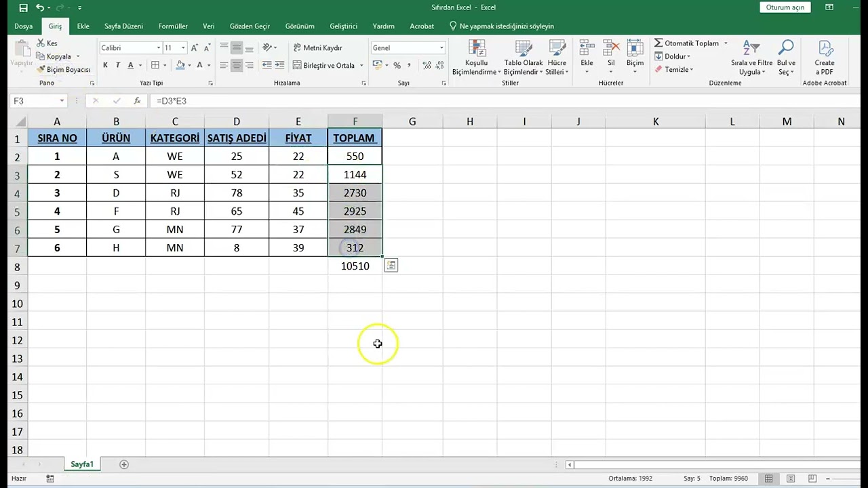Click Create a PDF Acrobat icon

[825, 58]
